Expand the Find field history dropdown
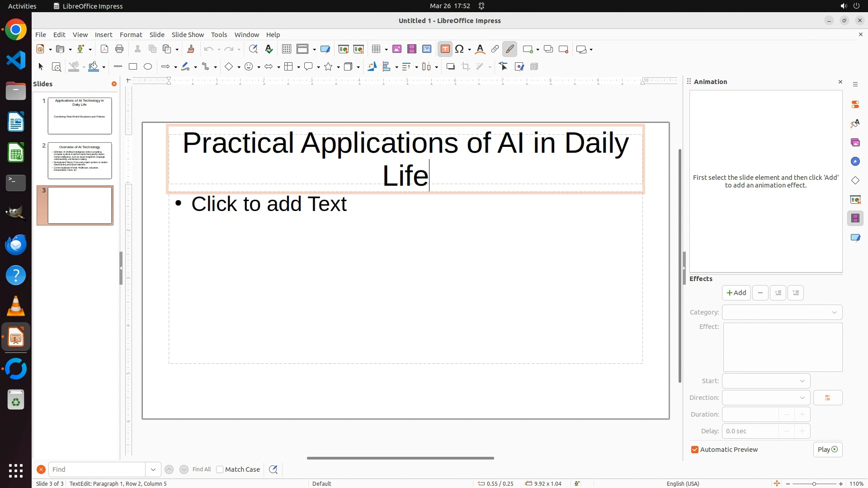Image resolution: width=868 pixels, height=488 pixels. tap(153, 469)
